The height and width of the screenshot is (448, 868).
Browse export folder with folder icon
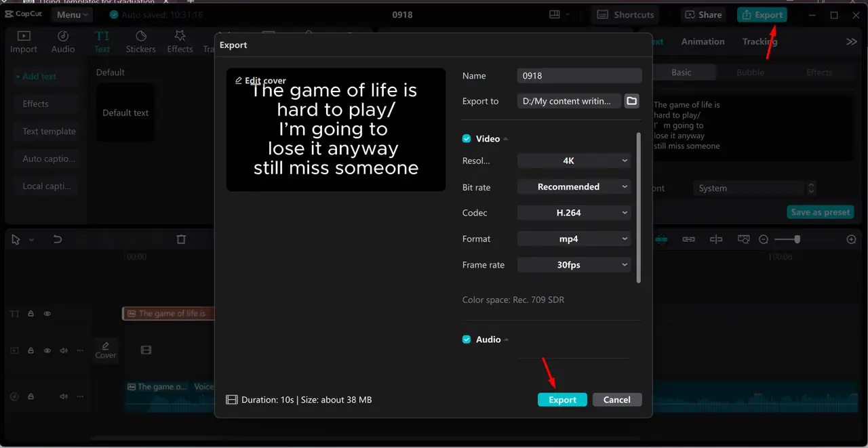pos(631,101)
